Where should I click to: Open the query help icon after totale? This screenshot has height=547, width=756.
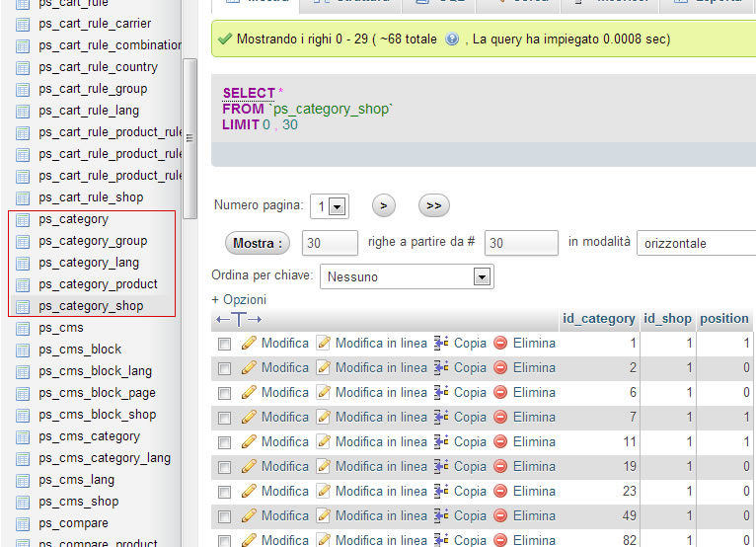(x=452, y=39)
